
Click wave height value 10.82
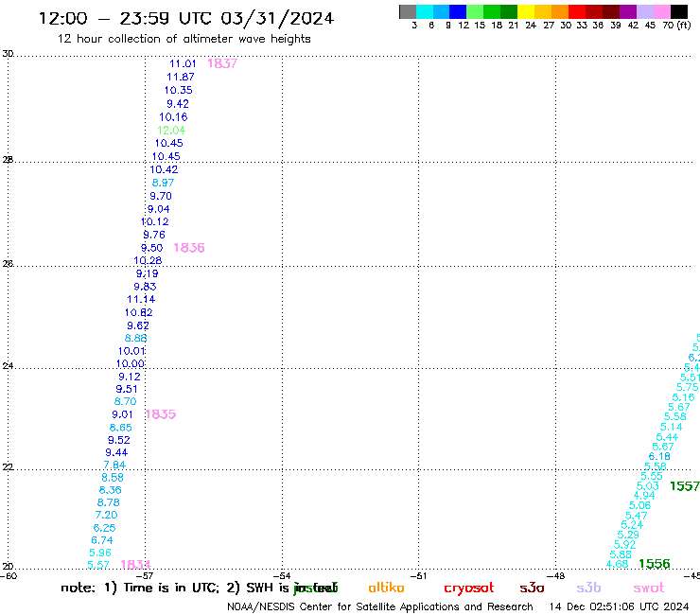coord(139,312)
